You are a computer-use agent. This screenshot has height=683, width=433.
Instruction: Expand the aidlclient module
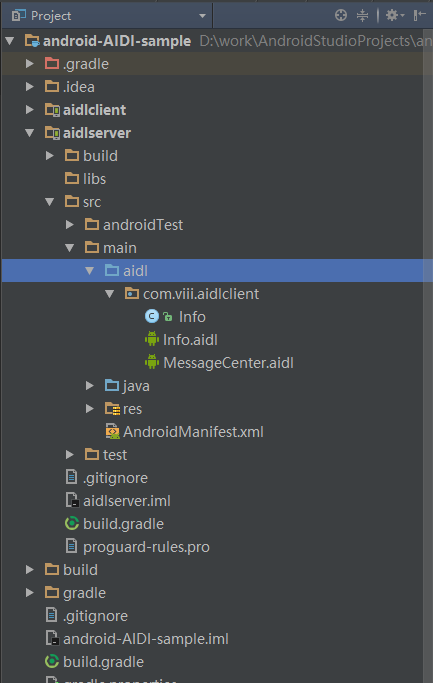pyautogui.click(x=30, y=110)
